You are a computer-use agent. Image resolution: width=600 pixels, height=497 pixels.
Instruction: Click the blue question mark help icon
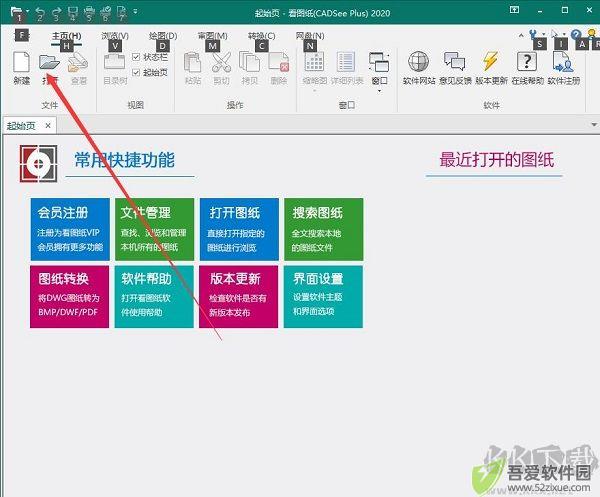(576, 34)
